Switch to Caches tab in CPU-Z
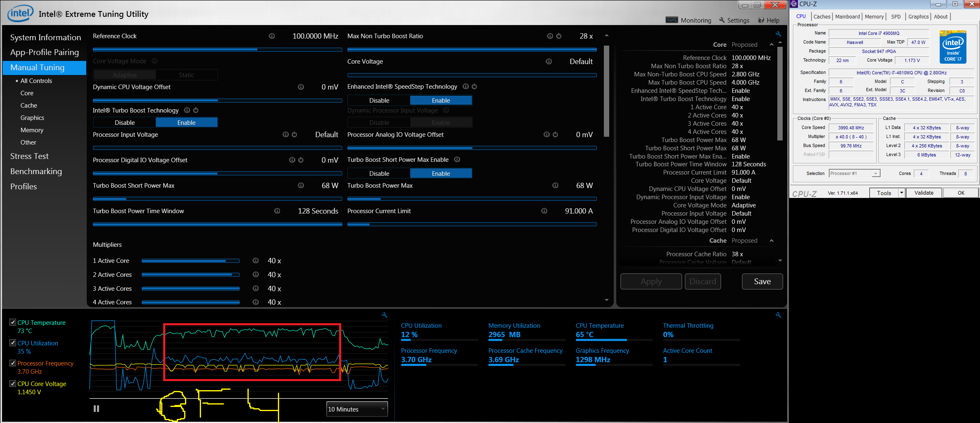980x423 pixels. tap(822, 16)
